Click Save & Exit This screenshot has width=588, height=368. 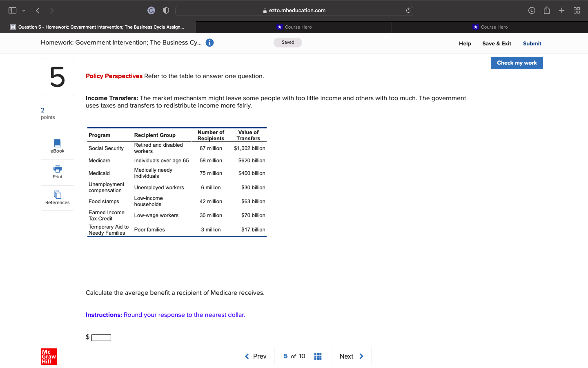(497, 43)
